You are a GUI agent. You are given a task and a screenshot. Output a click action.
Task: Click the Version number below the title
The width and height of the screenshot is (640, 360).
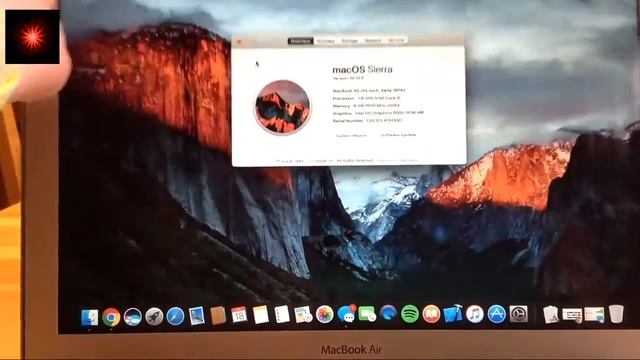coord(348,78)
